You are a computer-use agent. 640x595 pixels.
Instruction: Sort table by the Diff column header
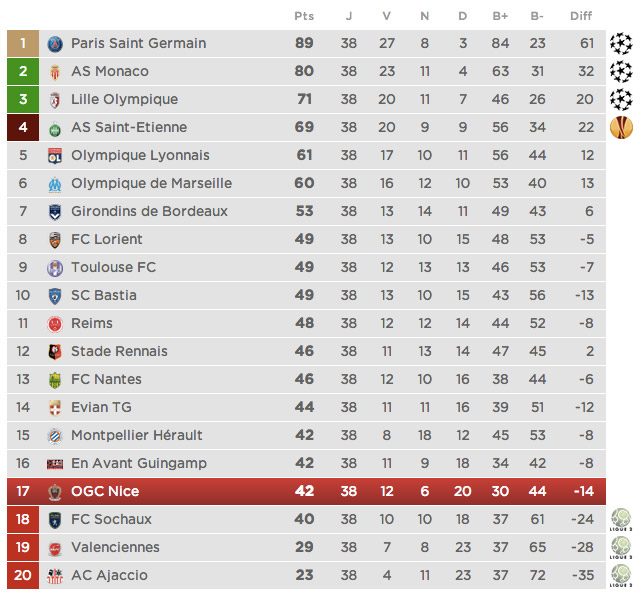581,15
